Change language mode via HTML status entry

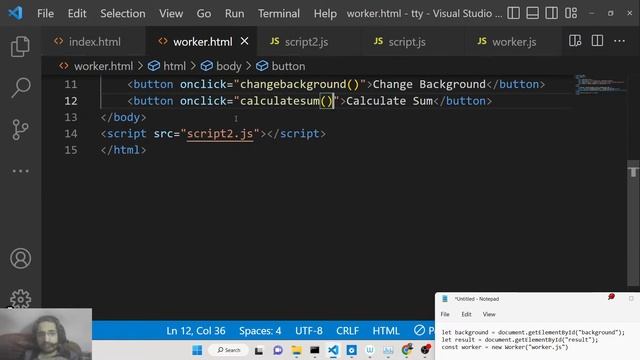click(x=386, y=331)
